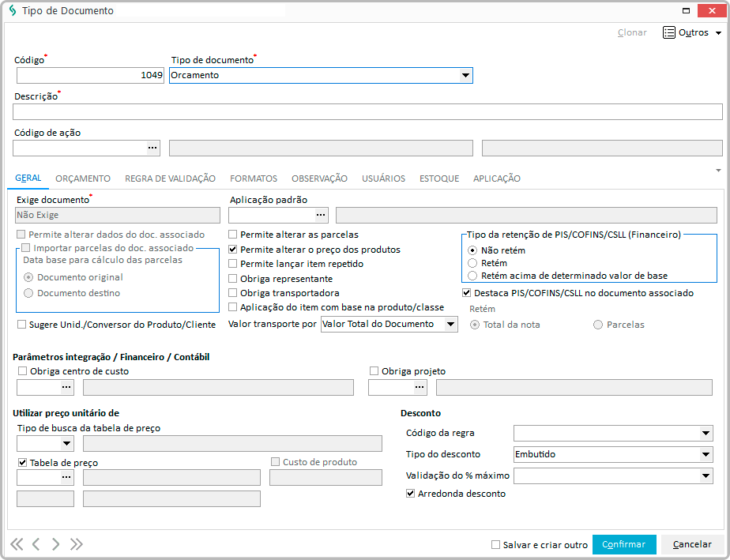Click into the Código field
Viewport: 730px width, 560px height.
90,75
